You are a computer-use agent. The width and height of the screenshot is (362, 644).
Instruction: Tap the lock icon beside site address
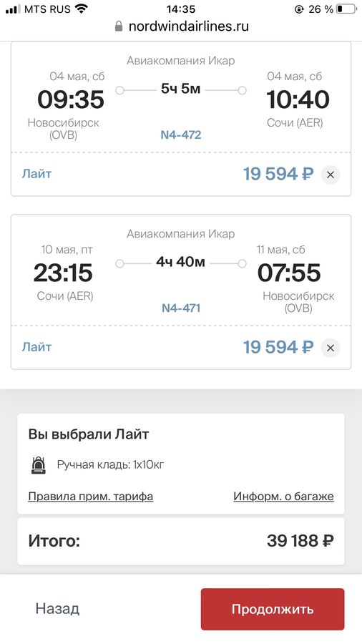tap(119, 26)
